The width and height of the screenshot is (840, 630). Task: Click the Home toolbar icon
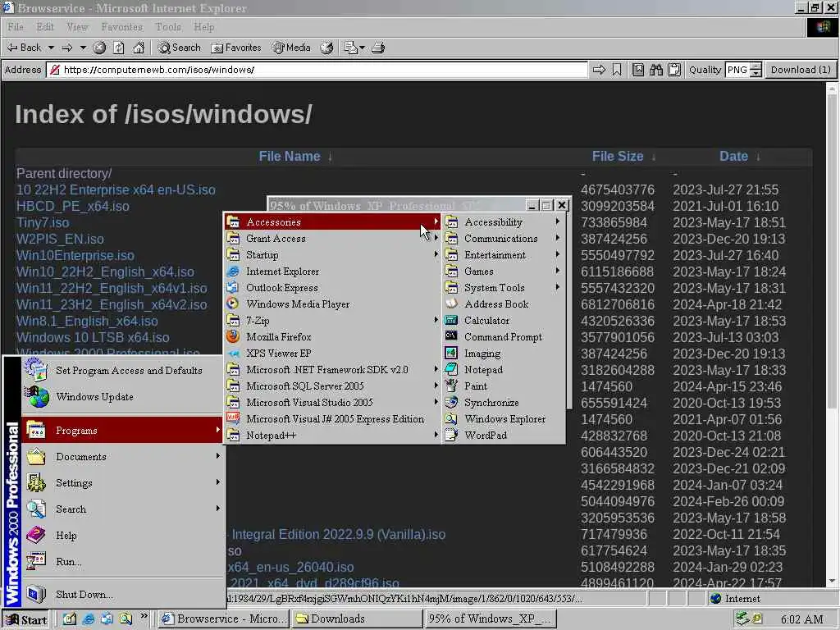[139, 48]
